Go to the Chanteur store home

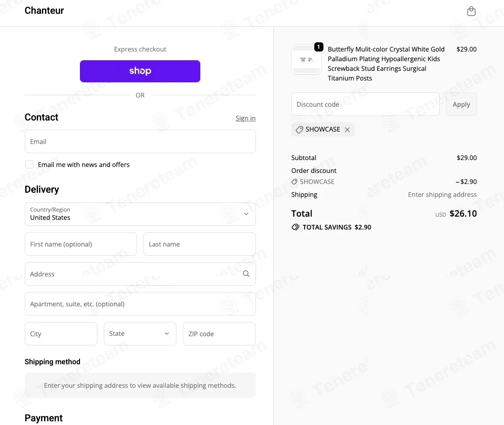[x=45, y=11]
